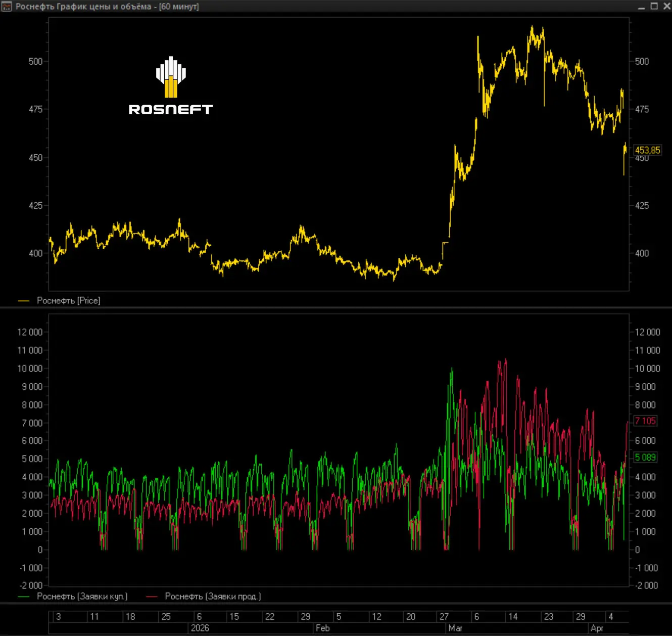This screenshot has height=636, width=672.
Task: Click 8 000 on the left volume axis
Action: pos(32,405)
